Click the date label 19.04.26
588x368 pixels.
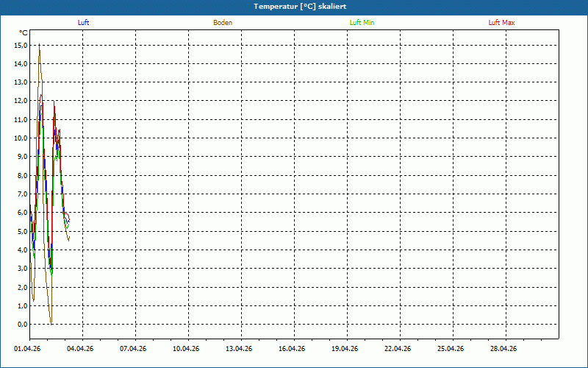click(345, 349)
